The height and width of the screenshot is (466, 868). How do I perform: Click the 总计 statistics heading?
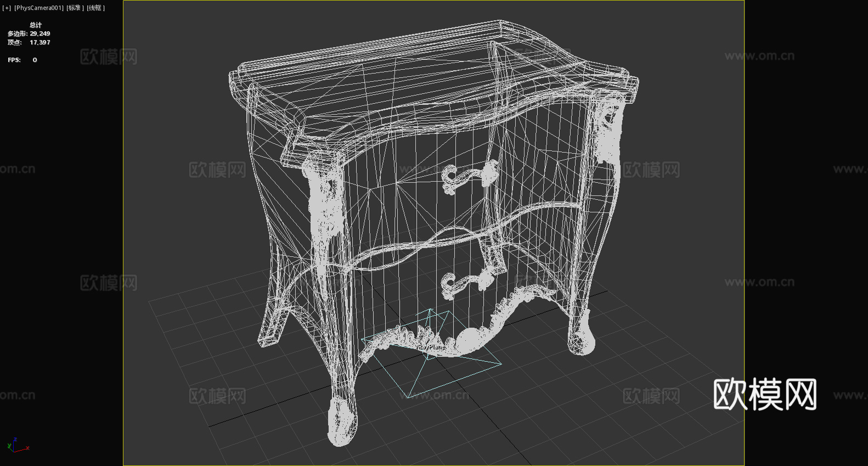pos(36,25)
